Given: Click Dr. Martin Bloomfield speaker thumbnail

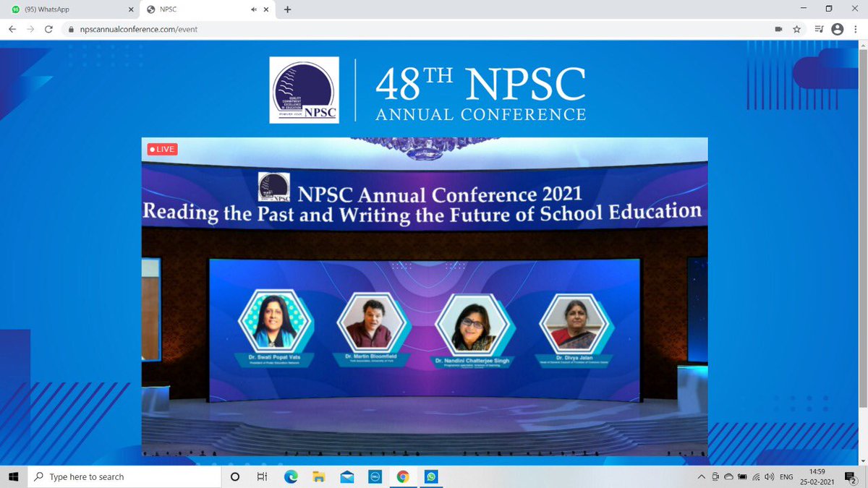Looking at the screenshot, I should [373, 322].
